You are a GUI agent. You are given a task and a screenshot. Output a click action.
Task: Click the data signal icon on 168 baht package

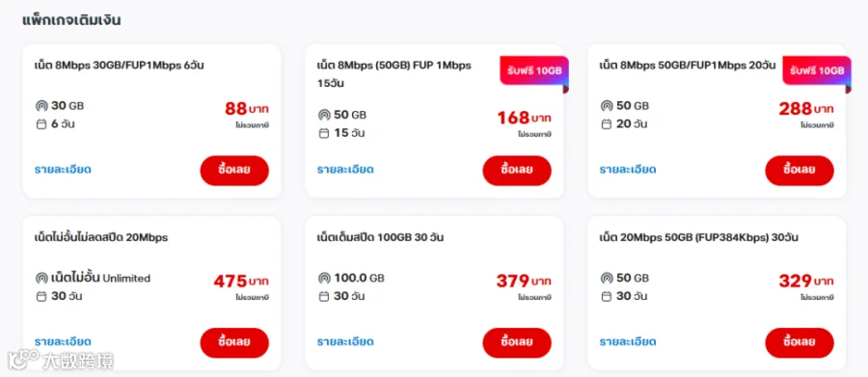click(x=324, y=115)
